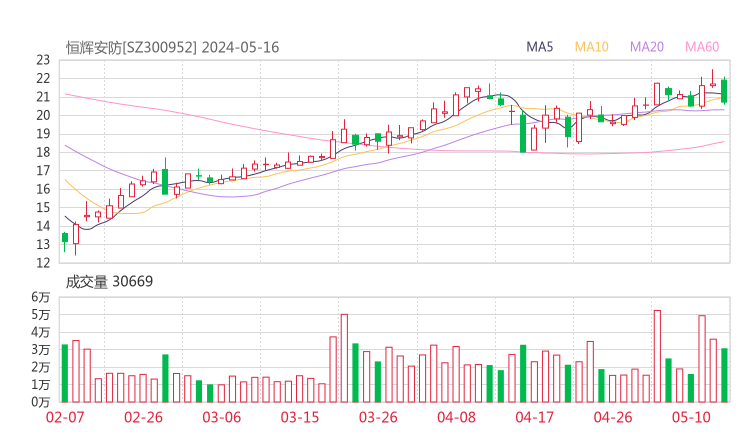The image size is (740, 440).
Task: Click the price axis value 17
Action: pos(43,170)
